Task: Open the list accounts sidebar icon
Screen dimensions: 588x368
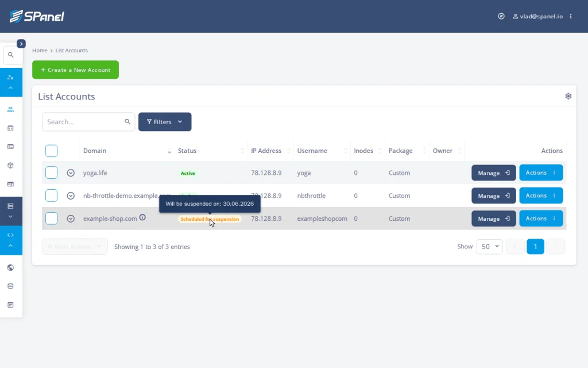Action: pyautogui.click(x=10, y=109)
